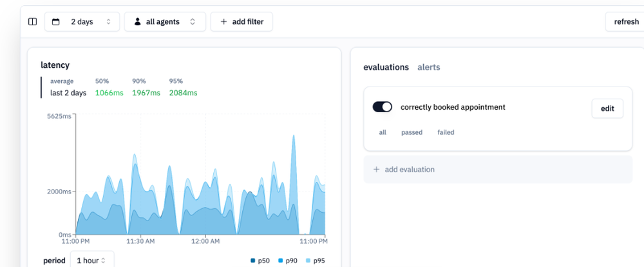Toggle the p95 legend swatch
Image resolution: width=644 pixels, height=267 pixels.
coord(308,261)
